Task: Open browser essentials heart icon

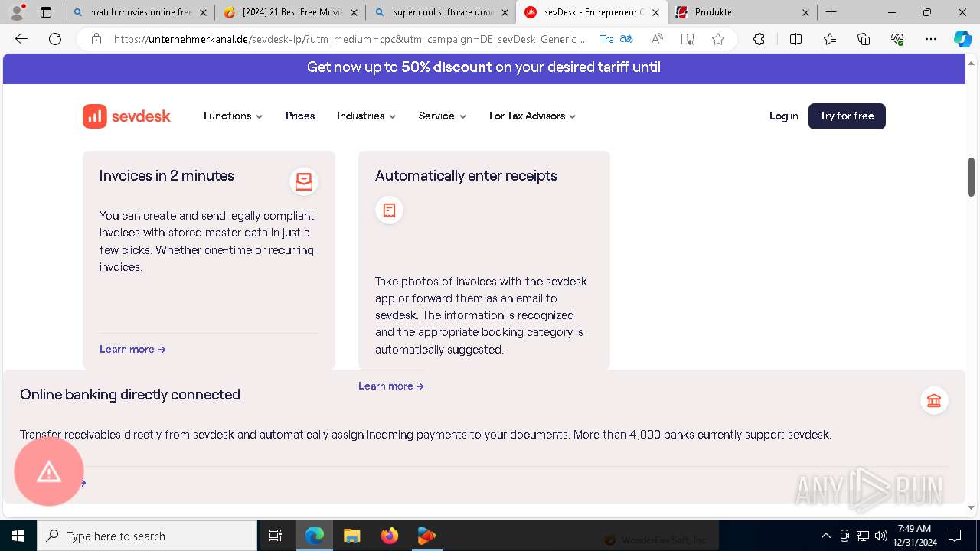Action: pyautogui.click(x=897, y=39)
